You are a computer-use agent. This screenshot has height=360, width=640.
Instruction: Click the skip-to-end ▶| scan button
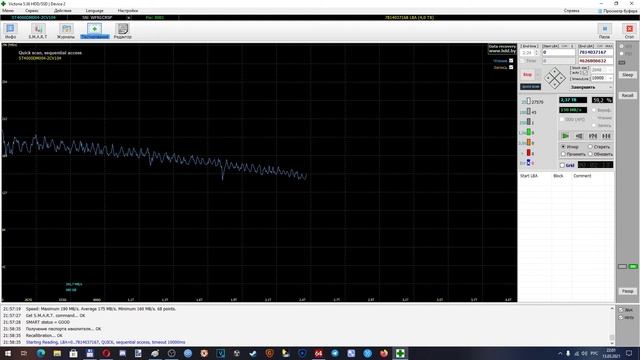tap(607, 136)
